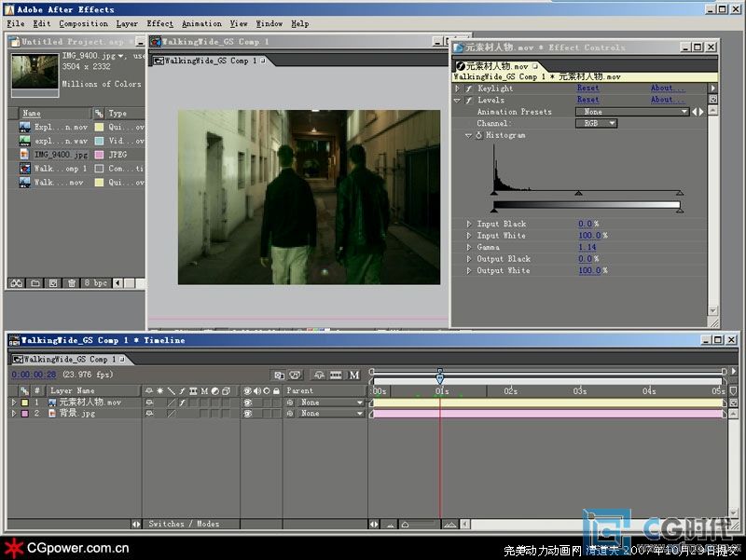Click the comp marker bin icon right of ruler
The height and width of the screenshot is (560, 746).
734,390
